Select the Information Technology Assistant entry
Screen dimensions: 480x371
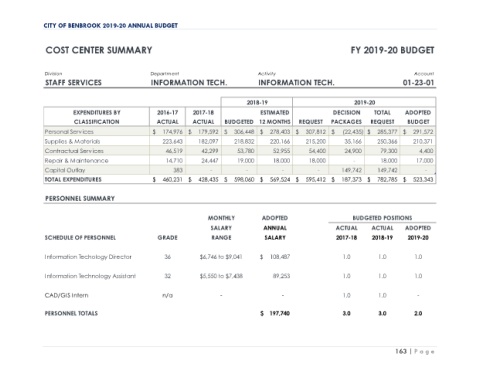click(90, 276)
